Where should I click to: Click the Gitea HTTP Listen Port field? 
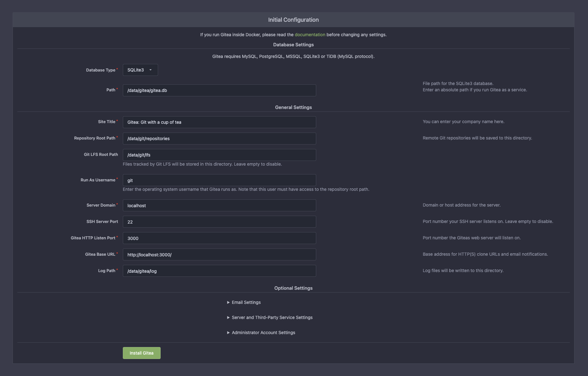(219, 238)
